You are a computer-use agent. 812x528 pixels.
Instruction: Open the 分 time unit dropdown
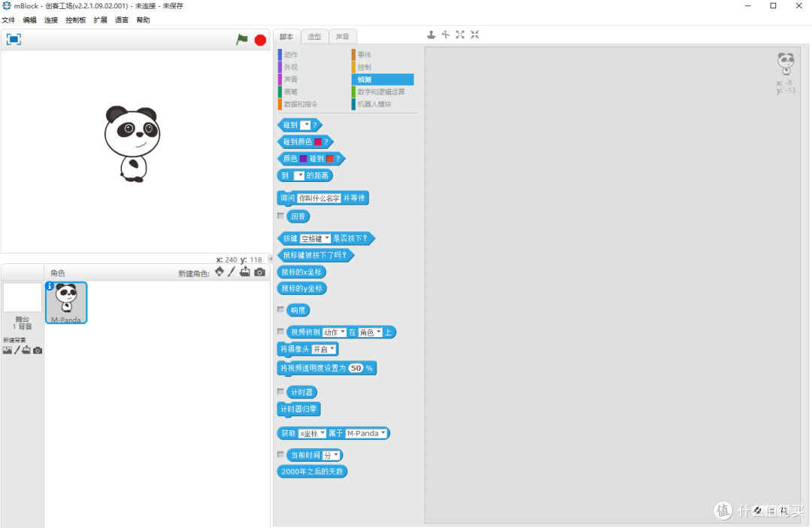tap(331, 455)
